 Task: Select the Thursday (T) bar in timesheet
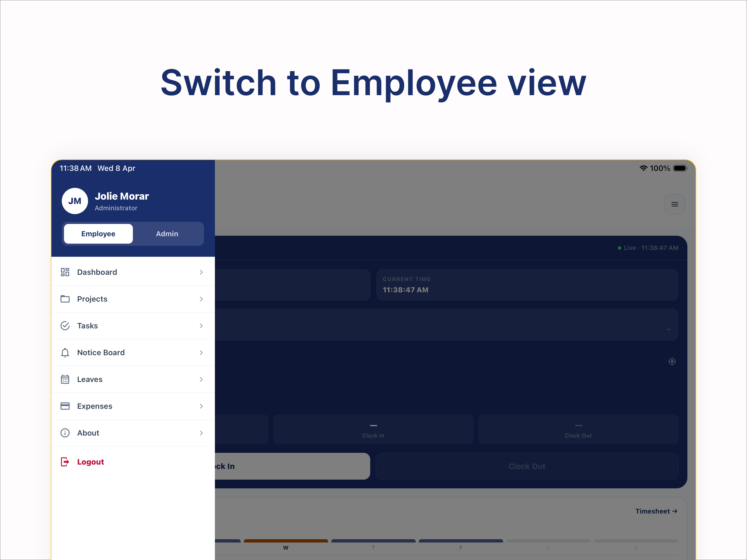click(x=373, y=541)
